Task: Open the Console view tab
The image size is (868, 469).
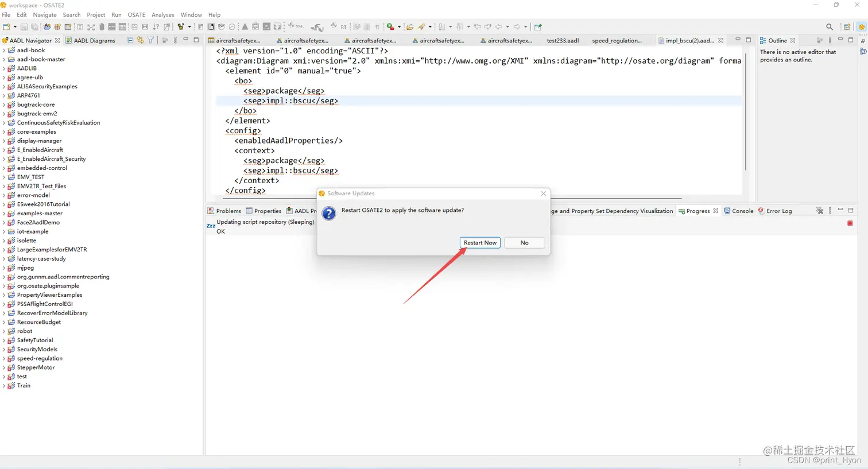Action: [739, 211]
